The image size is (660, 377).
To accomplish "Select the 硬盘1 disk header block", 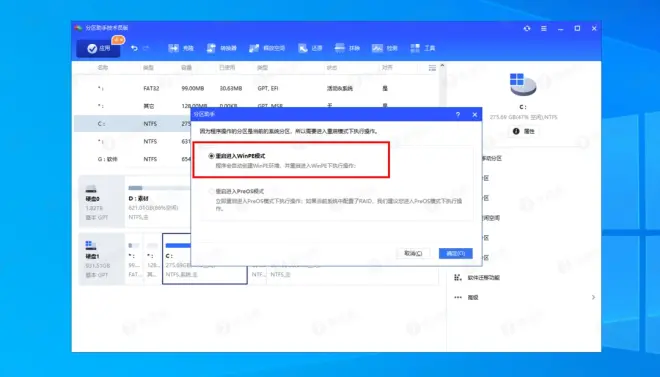I will 101,259.
